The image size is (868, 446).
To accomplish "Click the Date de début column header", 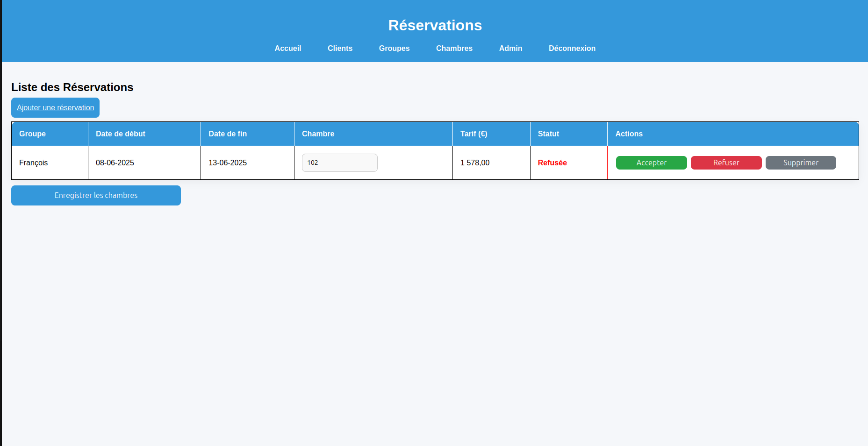I will coord(120,134).
